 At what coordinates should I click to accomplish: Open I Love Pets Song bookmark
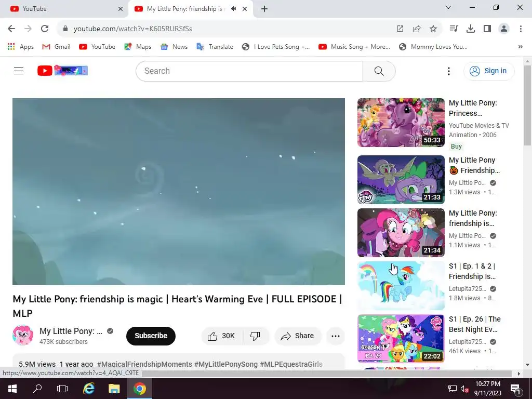pos(276,47)
